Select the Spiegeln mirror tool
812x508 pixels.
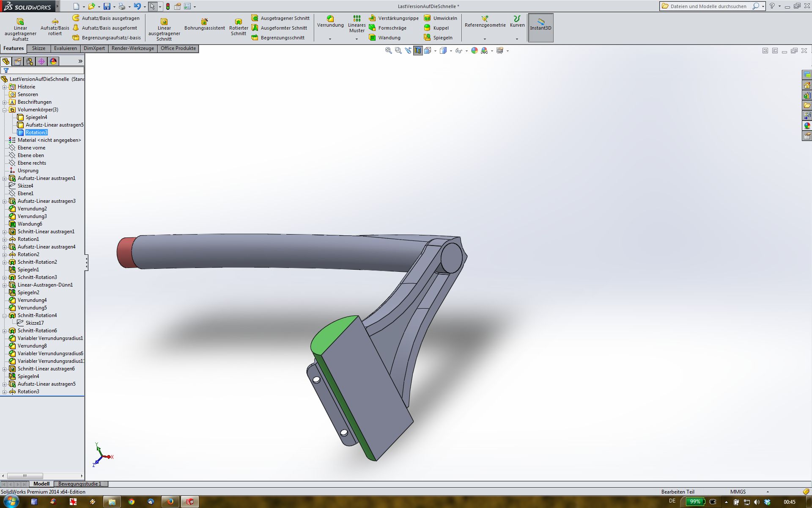[x=438, y=38]
